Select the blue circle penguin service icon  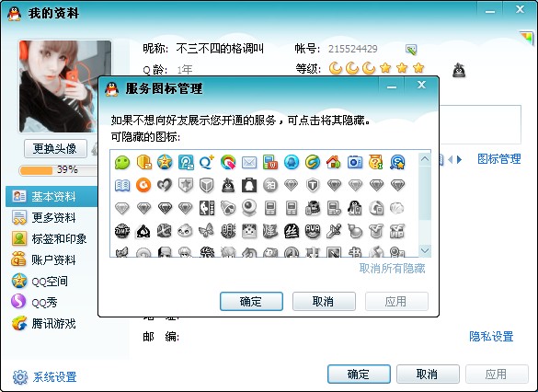pos(292,162)
